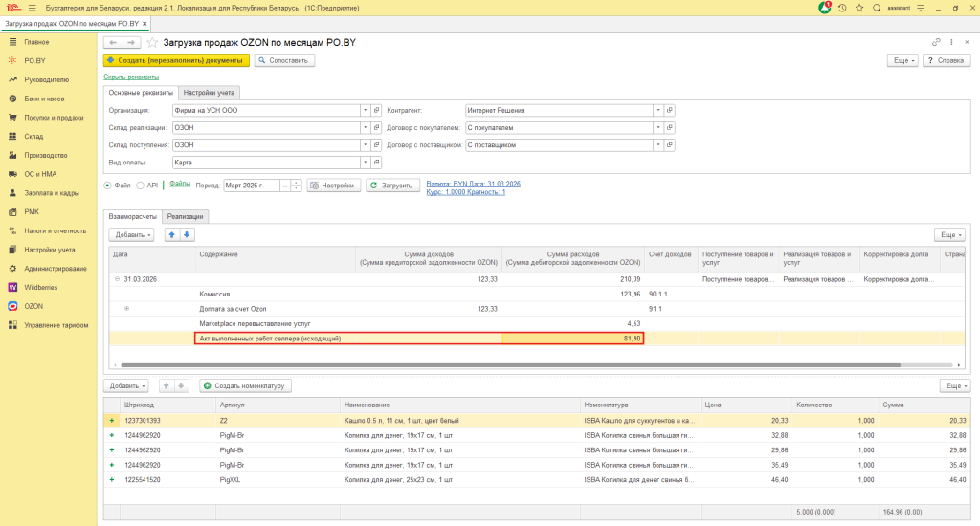
Task: Open Покупки и продажи section
Action: (54, 118)
